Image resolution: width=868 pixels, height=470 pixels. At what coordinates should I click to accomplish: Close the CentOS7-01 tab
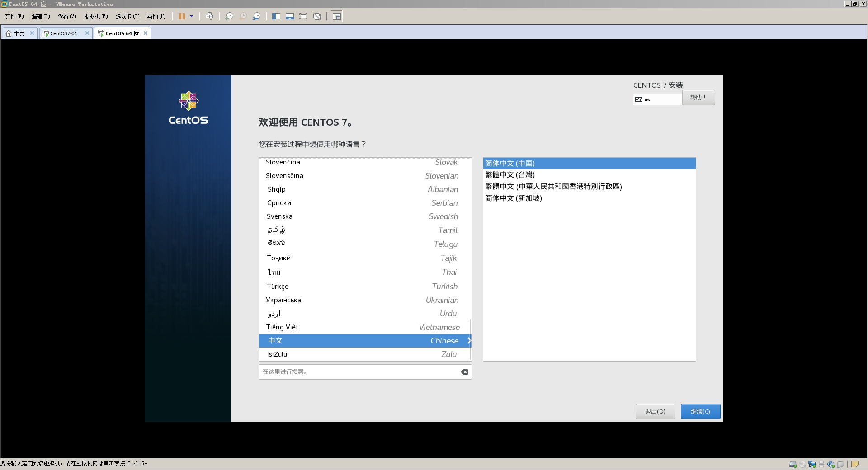(87, 33)
